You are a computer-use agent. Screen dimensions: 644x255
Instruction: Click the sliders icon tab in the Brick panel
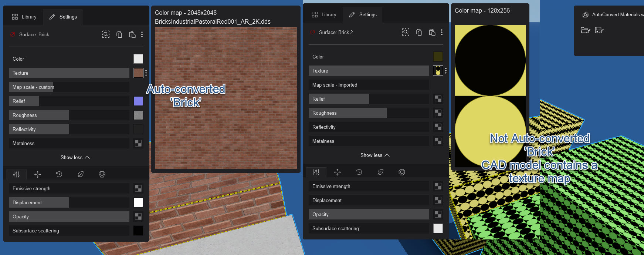pos(16,174)
